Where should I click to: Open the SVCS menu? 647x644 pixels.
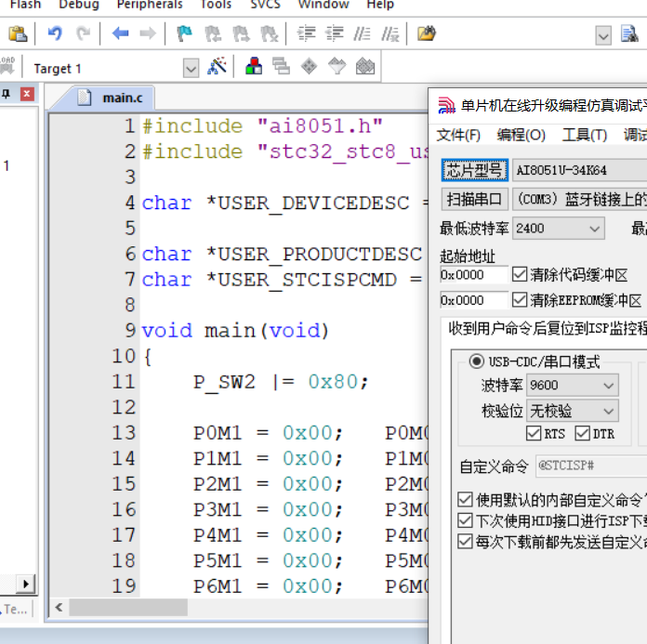[x=265, y=5]
